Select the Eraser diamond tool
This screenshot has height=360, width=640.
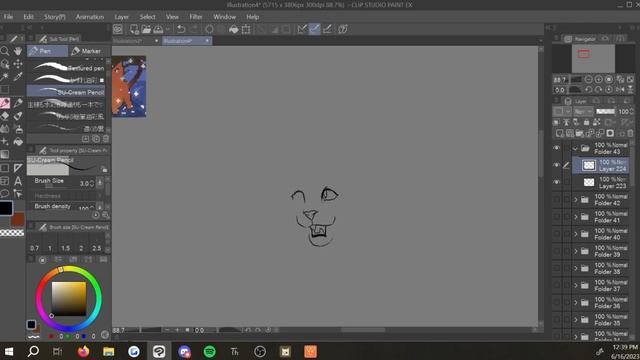[x=5, y=116]
